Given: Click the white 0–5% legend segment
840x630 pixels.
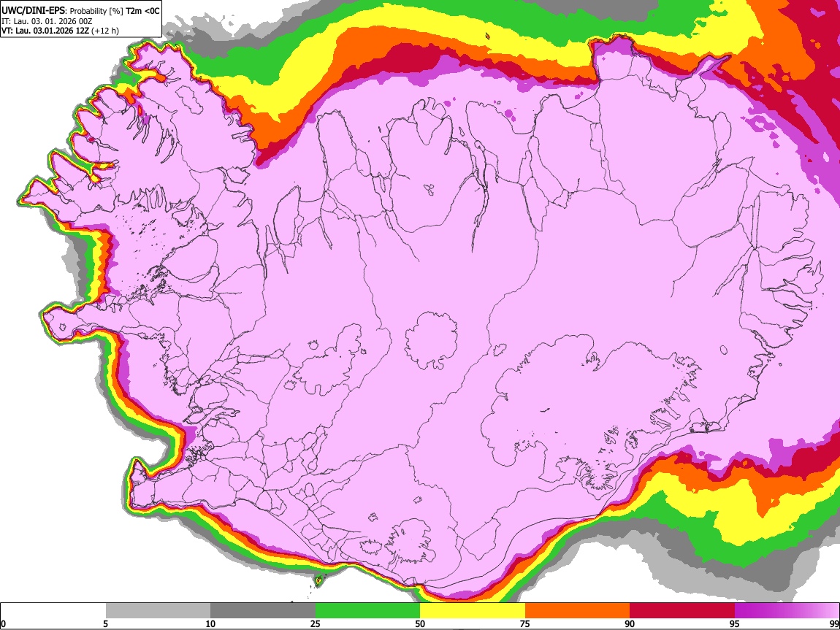Looking at the screenshot, I should pos(53,611).
